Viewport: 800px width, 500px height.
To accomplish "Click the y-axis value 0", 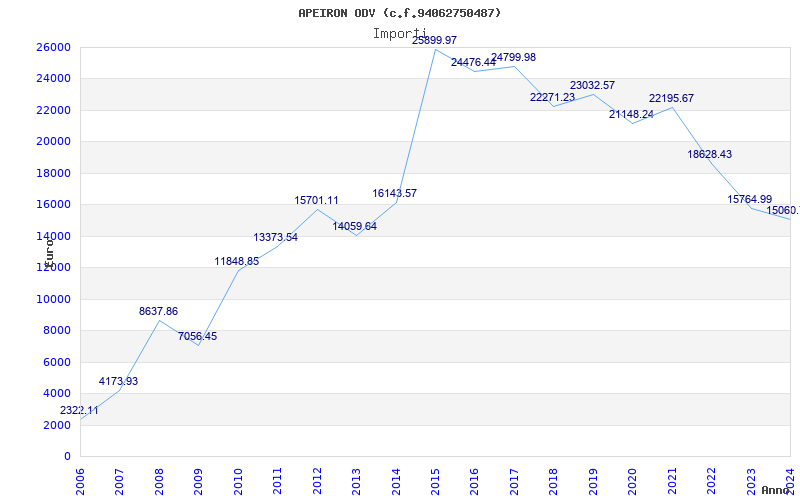I will pyautogui.click(x=67, y=457).
